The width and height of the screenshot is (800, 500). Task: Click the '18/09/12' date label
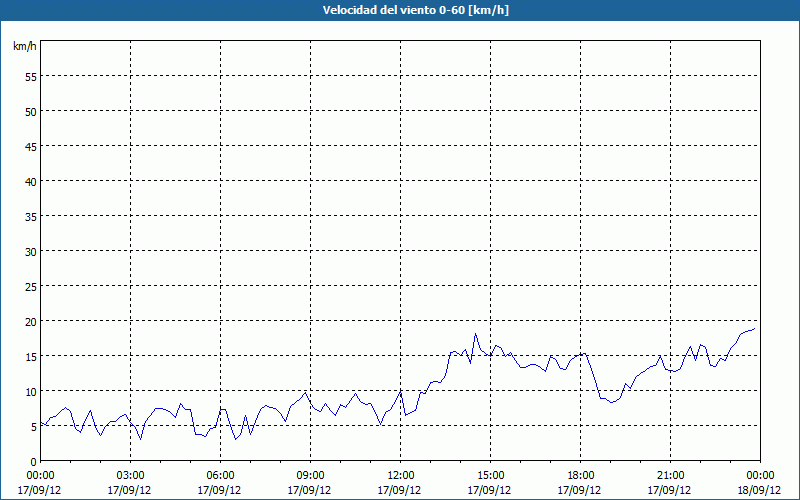coord(759,490)
